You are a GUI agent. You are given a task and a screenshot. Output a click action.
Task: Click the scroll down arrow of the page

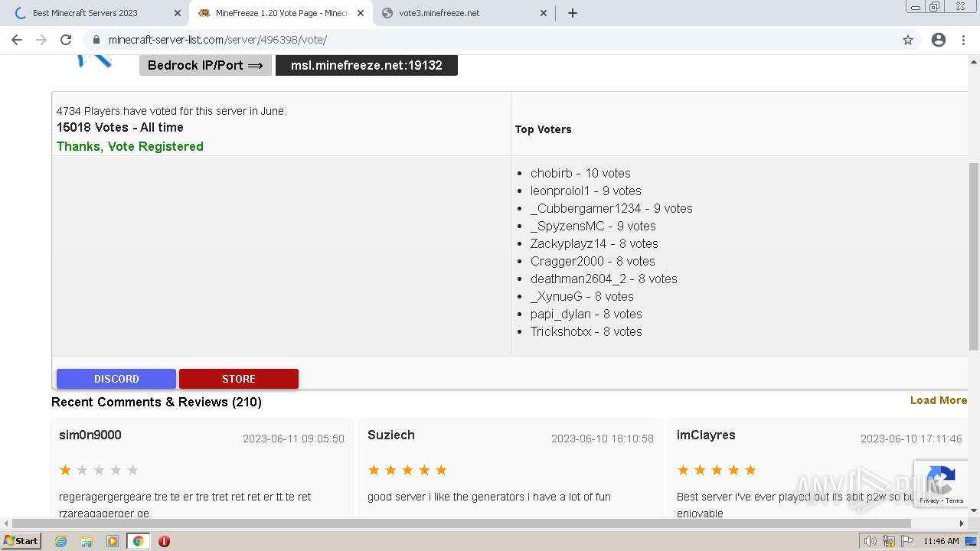(x=974, y=510)
